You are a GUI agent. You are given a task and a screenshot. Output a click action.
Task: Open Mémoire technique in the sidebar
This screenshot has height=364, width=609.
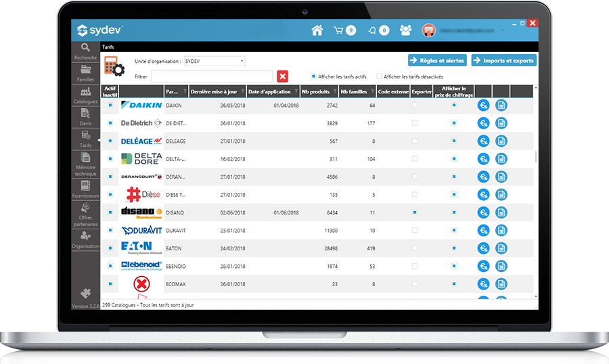[85, 164]
